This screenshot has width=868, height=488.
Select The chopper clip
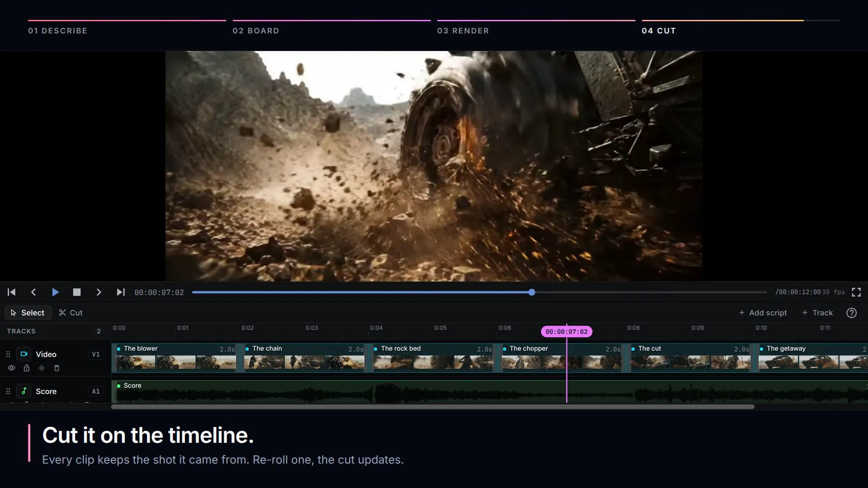click(x=561, y=358)
